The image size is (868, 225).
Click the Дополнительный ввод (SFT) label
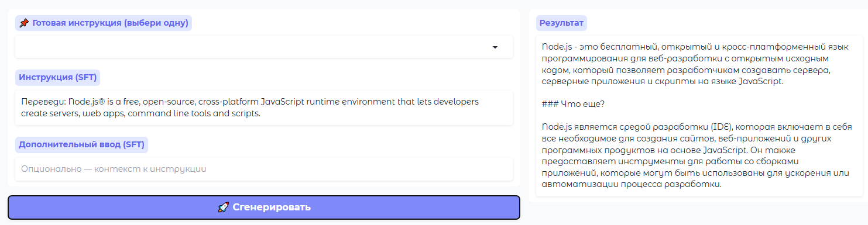(81, 144)
